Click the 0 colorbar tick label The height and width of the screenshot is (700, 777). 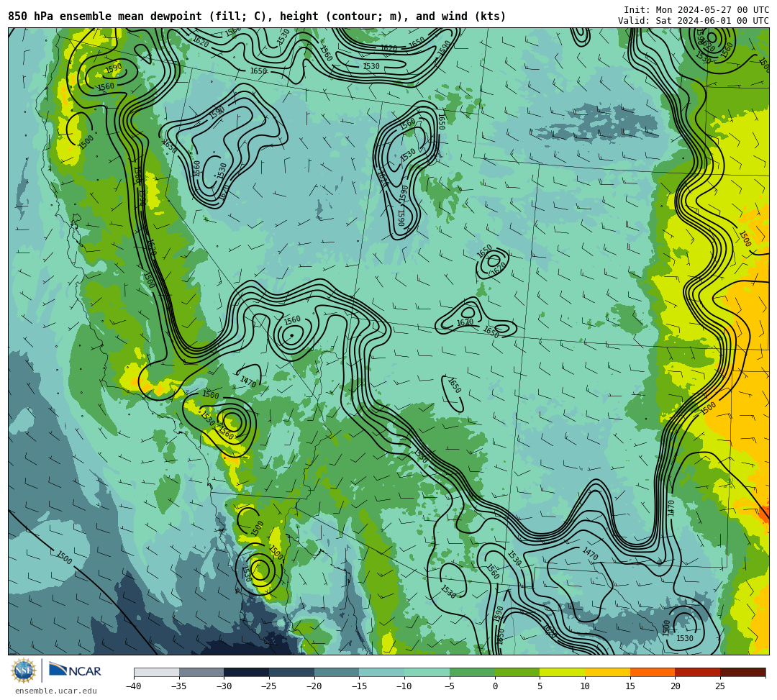(495, 686)
